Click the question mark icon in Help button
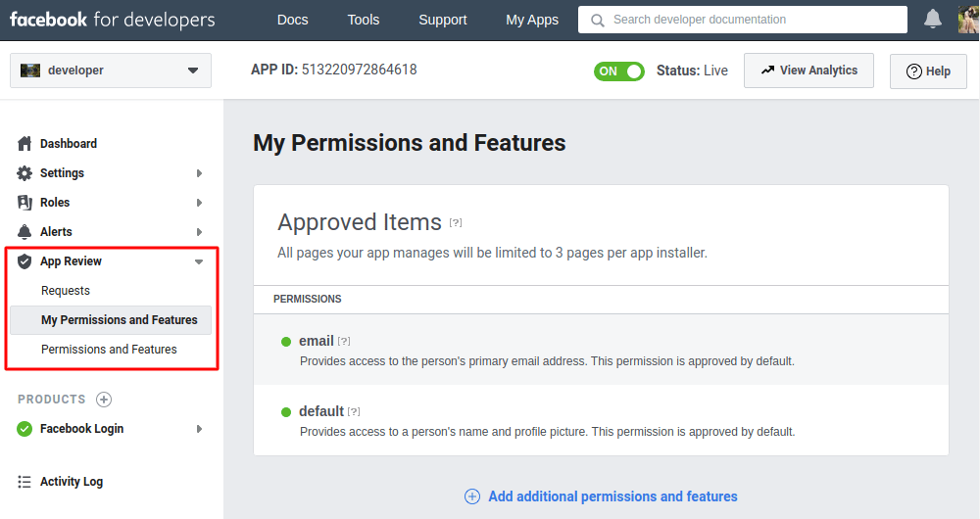Screen dimensions: 980x519 [913, 71]
